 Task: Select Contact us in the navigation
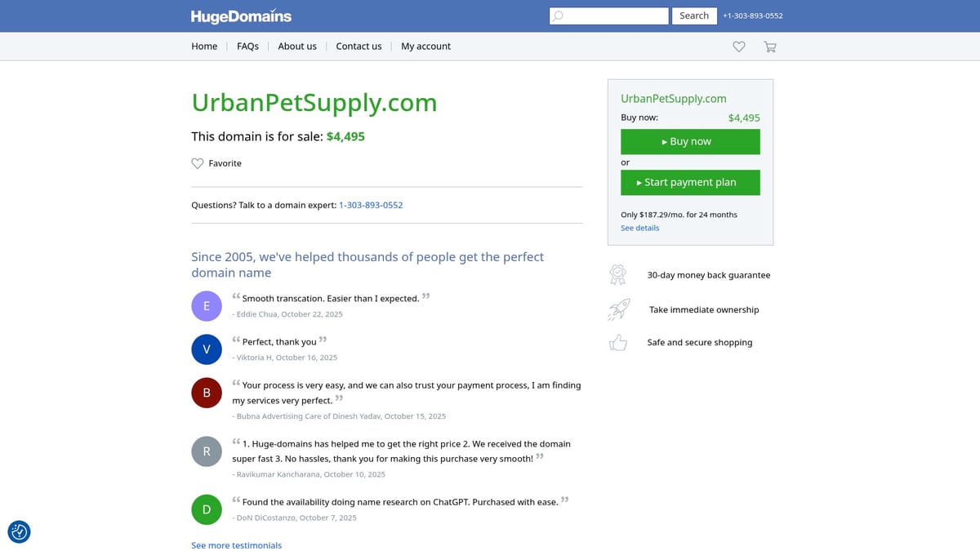tap(359, 46)
